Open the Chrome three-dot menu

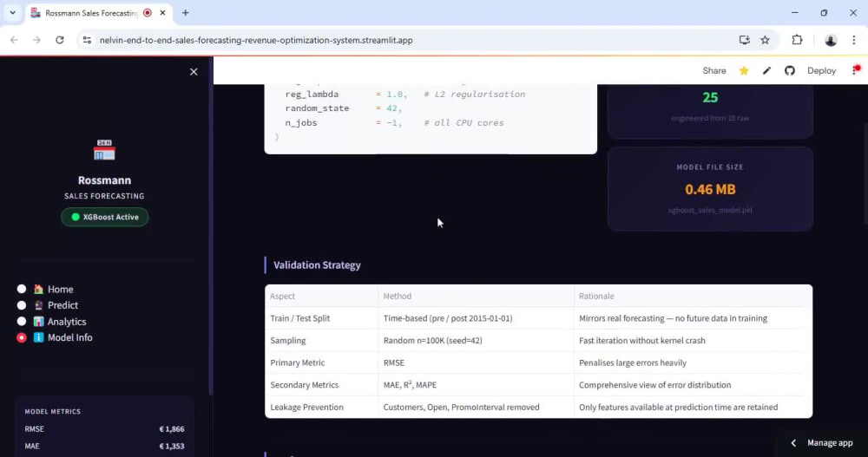[853, 40]
